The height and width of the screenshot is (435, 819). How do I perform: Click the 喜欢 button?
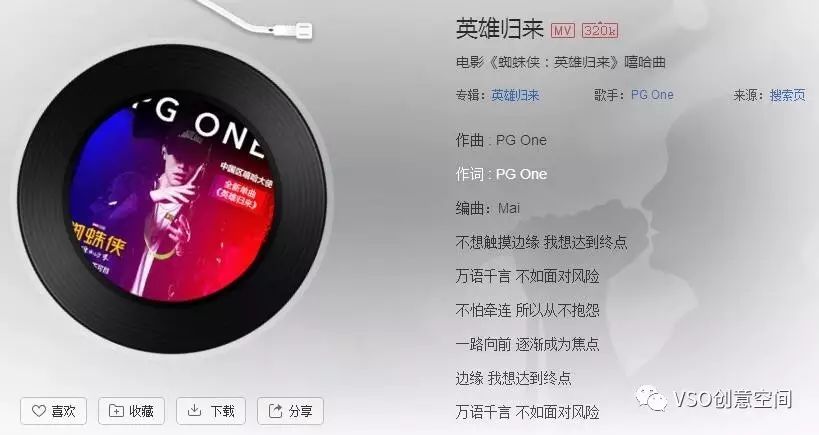[x=54, y=411]
